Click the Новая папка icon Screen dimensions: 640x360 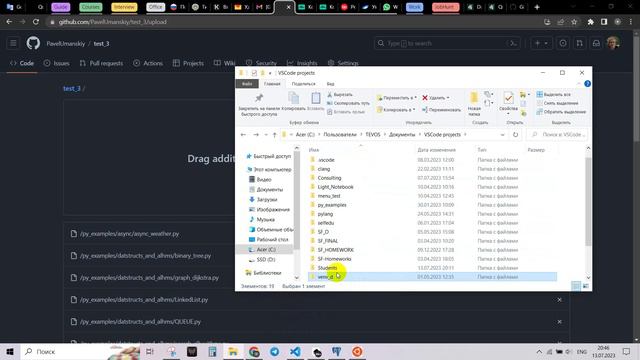point(474,98)
